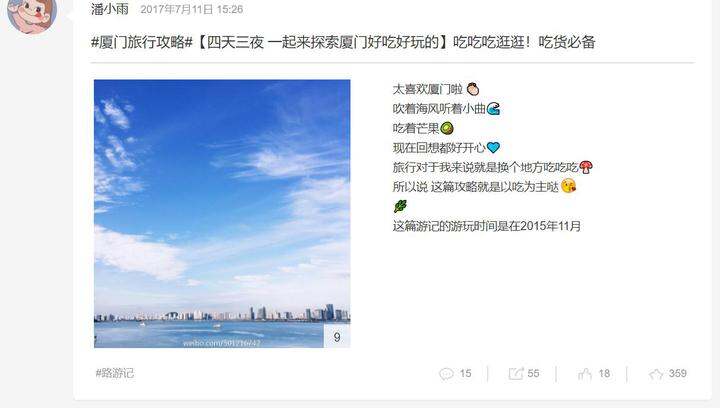Click the blue heart emoji
The height and width of the screenshot is (408, 720).
[493, 147]
